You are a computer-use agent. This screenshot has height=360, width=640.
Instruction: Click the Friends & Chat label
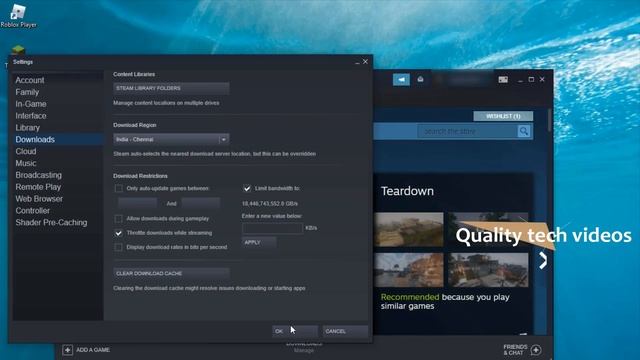click(515, 350)
